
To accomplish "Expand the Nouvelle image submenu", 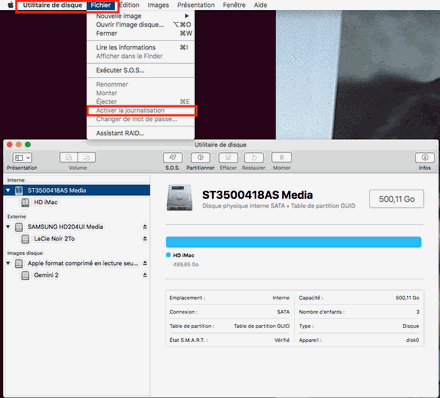I will [141, 16].
